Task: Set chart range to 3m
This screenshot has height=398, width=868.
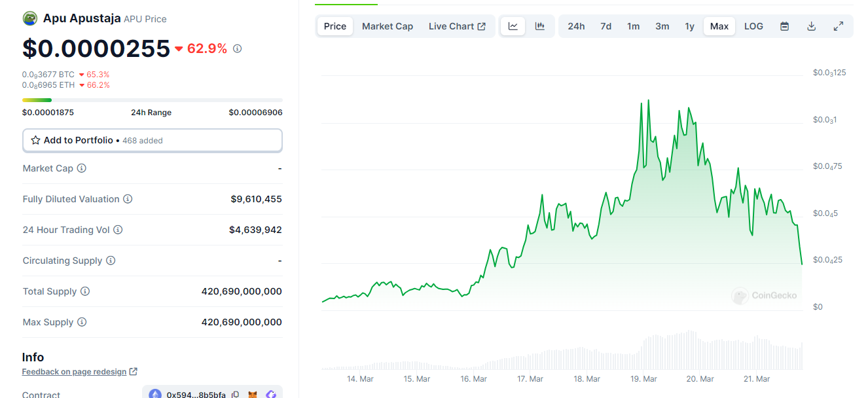Action: point(662,26)
